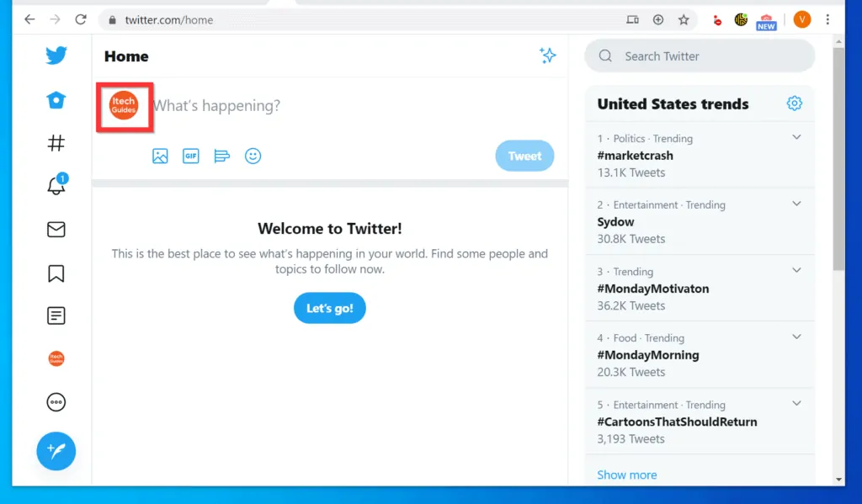862x504 pixels.
Task: Click the Let's go button
Action: [329, 308]
